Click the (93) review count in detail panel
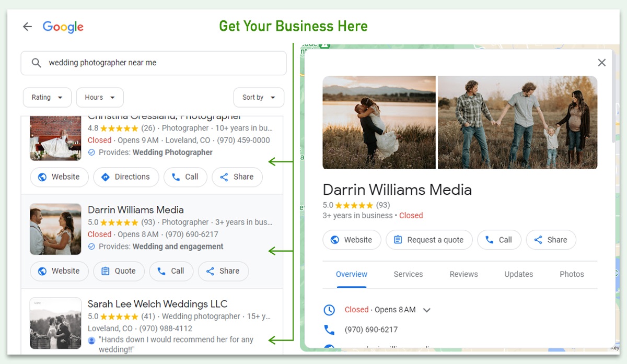 click(382, 205)
